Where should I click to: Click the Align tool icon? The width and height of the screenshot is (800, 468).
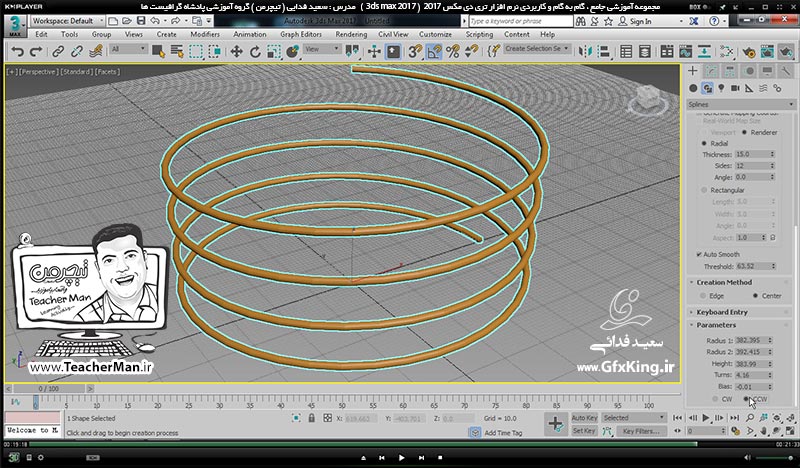[604, 52]
